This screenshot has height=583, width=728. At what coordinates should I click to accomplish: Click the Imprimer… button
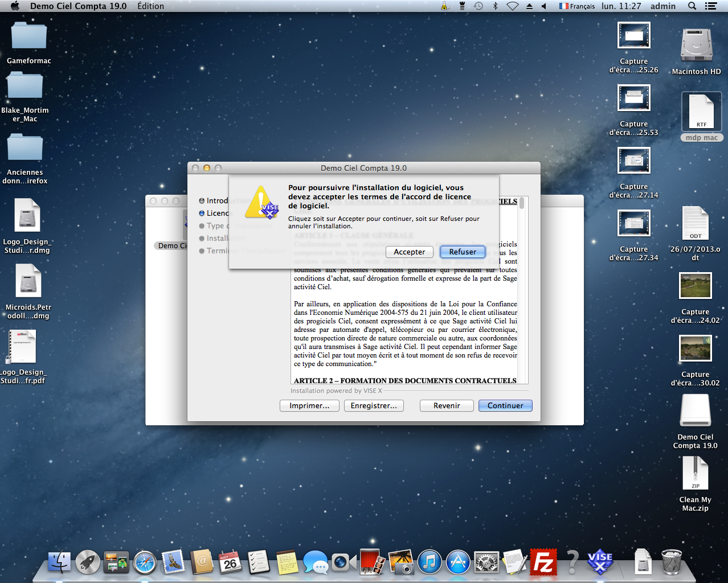[x=309, y=405]
